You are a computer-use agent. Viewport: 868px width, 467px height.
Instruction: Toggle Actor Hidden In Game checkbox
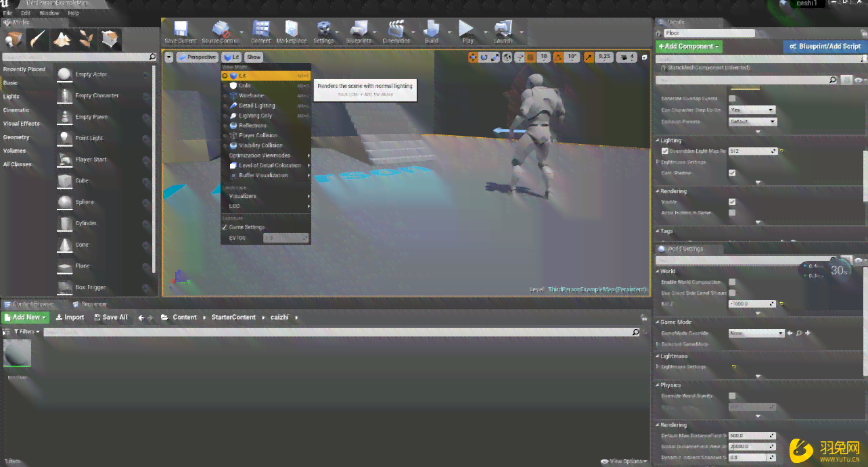coord(732,212)
